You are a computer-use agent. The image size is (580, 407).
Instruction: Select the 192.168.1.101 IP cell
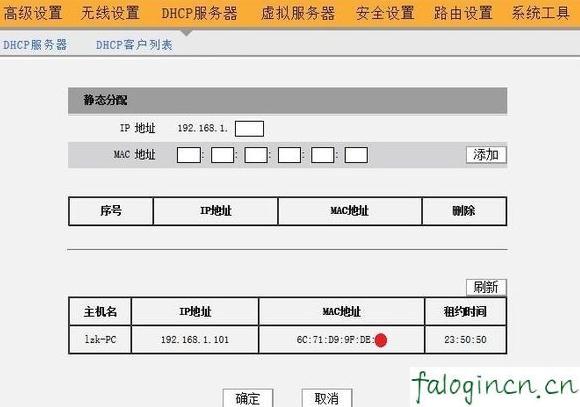(x=195, y=340)
